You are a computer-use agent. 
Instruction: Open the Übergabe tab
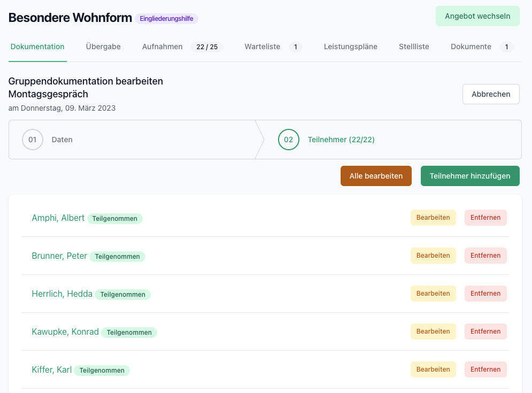[103, 47]
